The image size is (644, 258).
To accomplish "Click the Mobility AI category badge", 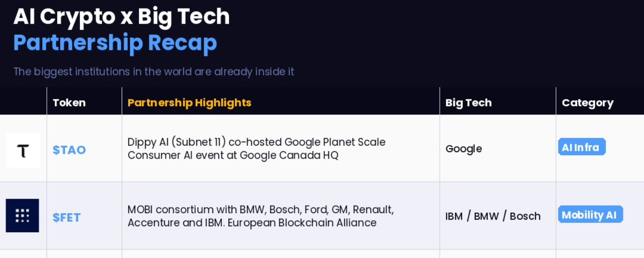I will click(x=590, y=215).
